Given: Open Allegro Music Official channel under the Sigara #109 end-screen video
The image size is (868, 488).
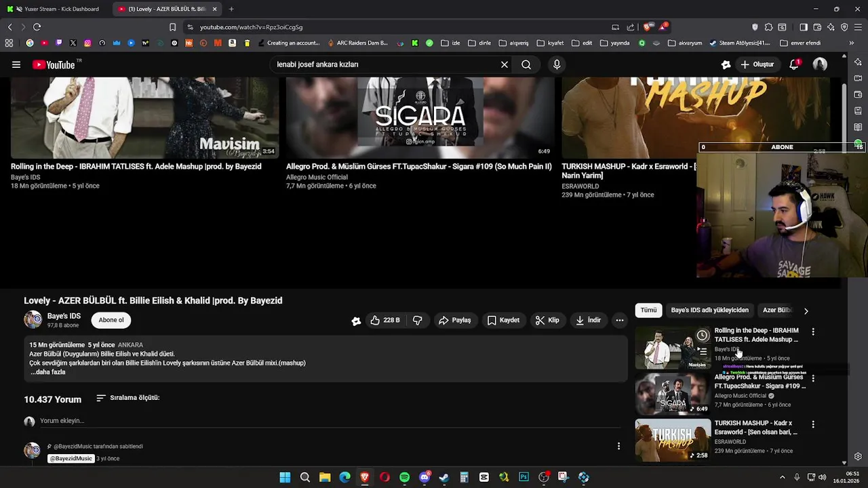Looking at the screenshot, I should pyautogui.click(x=317, y=177).
